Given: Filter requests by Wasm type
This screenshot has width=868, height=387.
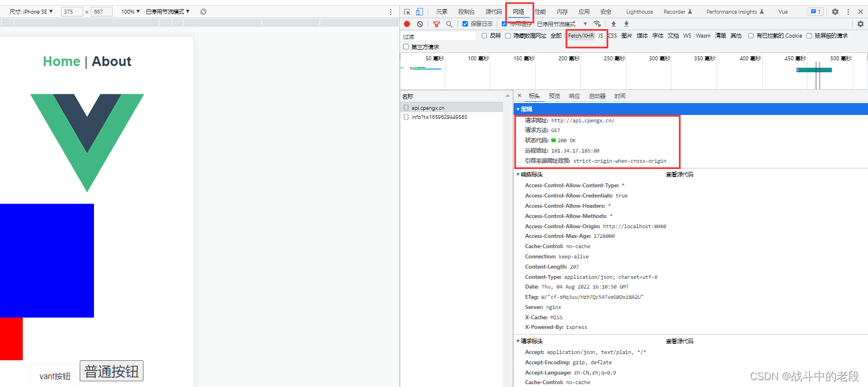Looking at the screenshot, I should tap(703, 36).
